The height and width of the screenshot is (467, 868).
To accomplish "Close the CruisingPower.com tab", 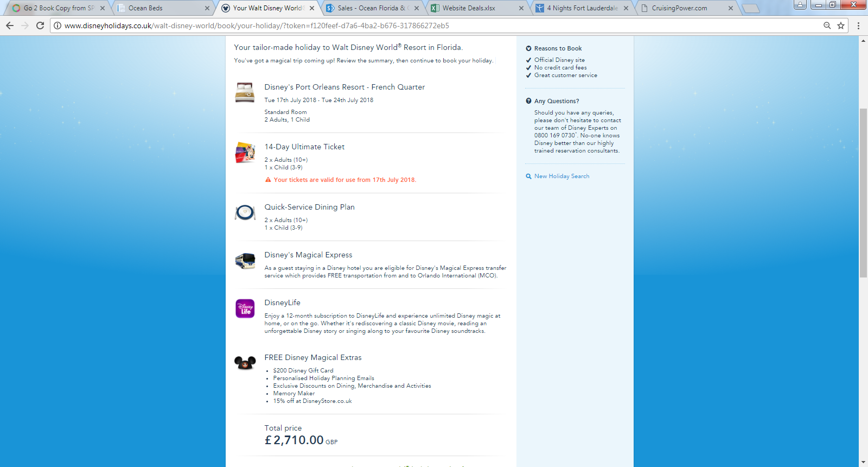I will point(731,8).
